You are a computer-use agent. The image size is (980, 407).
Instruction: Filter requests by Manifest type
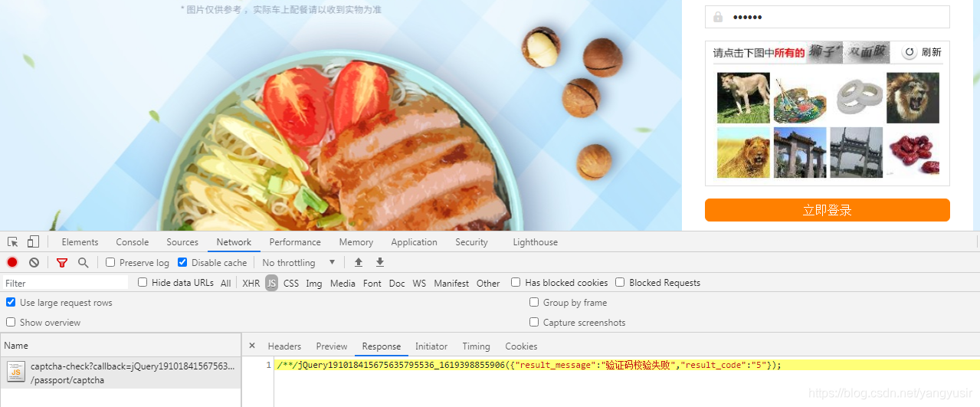451,283
